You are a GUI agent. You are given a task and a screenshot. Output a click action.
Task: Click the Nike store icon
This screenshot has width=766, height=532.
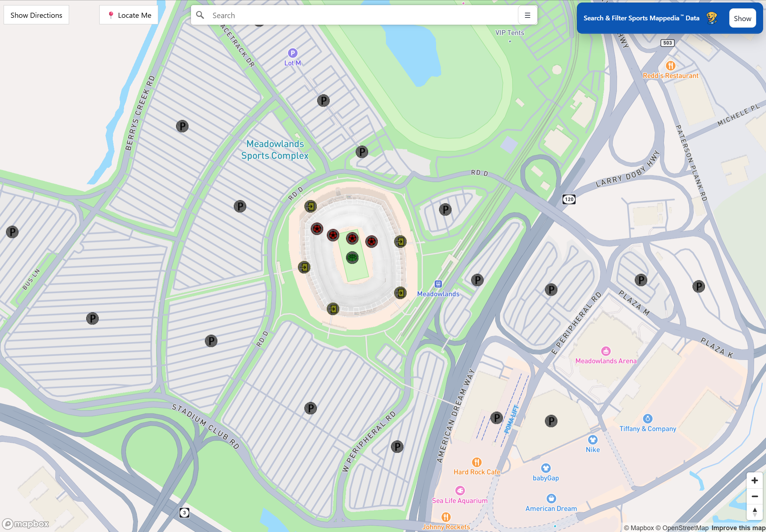pos(593,440)
